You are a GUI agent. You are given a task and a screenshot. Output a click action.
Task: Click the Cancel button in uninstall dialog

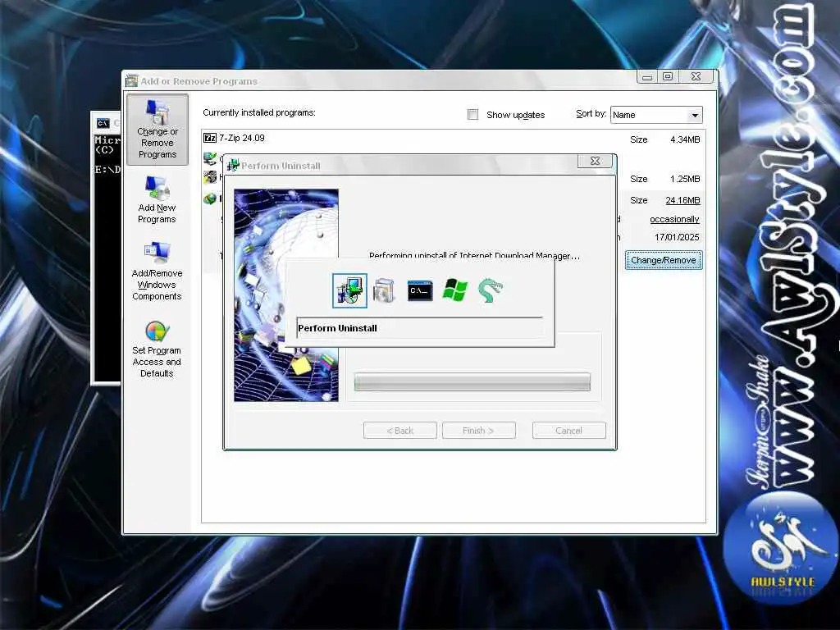(569, 430)
